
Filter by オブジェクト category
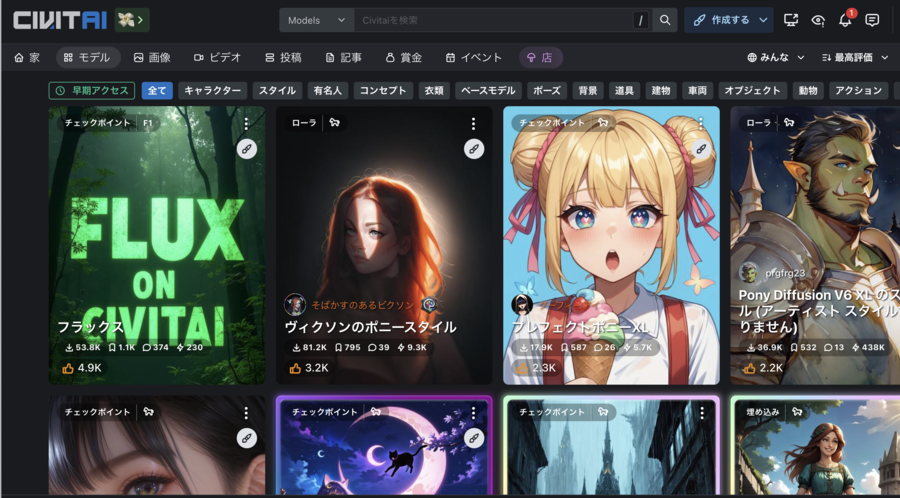pyautogui.click(x=752, y=91)
